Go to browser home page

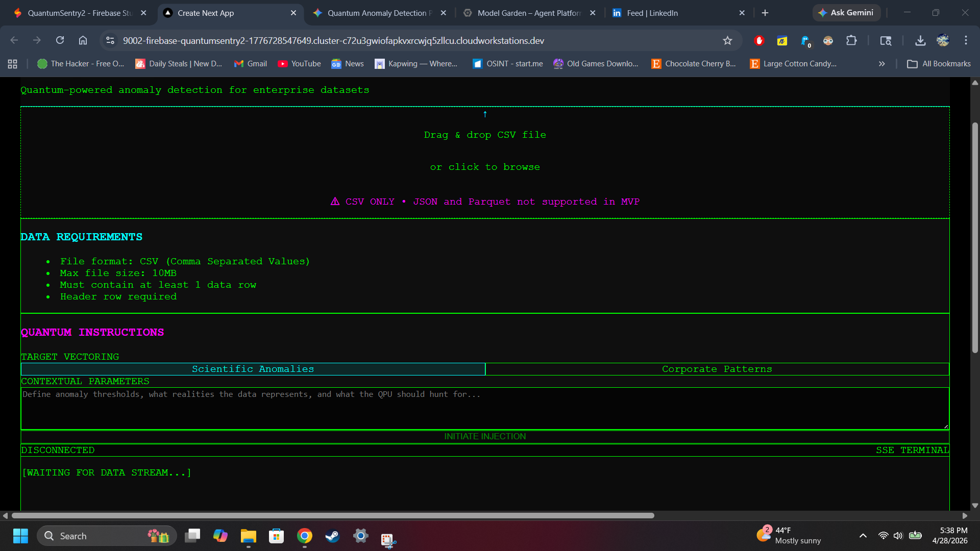click(x=83, y=40)
